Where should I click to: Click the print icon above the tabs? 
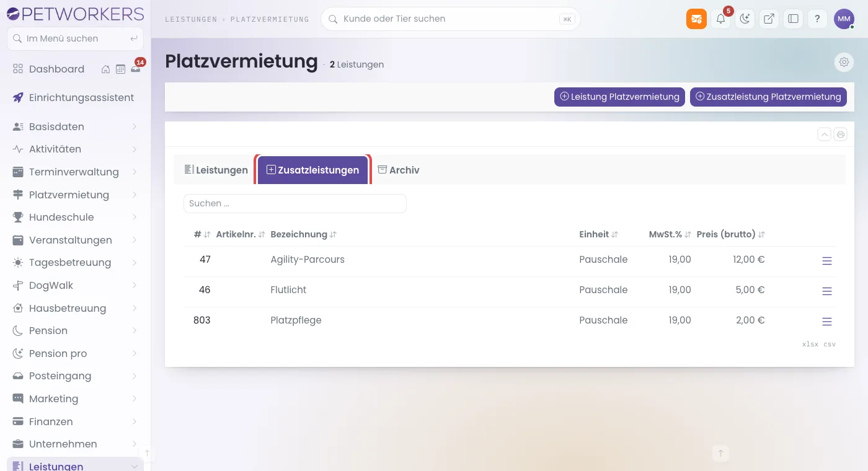point(840,134)
